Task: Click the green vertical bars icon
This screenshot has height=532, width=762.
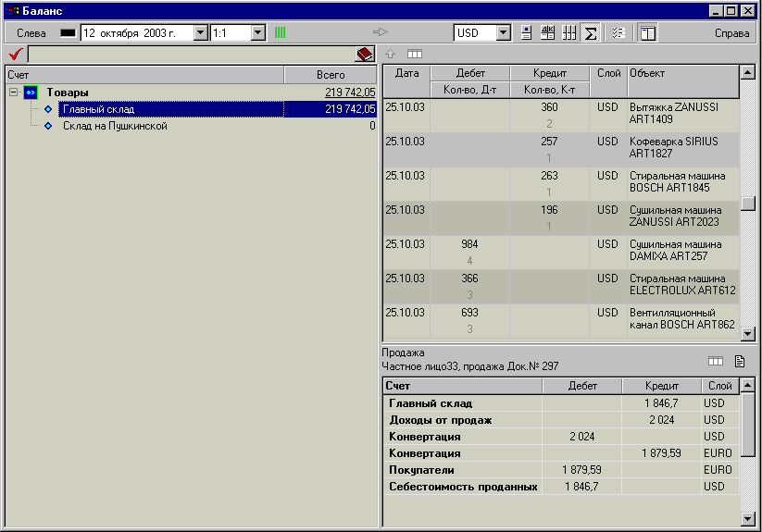Action: [280, 32]
